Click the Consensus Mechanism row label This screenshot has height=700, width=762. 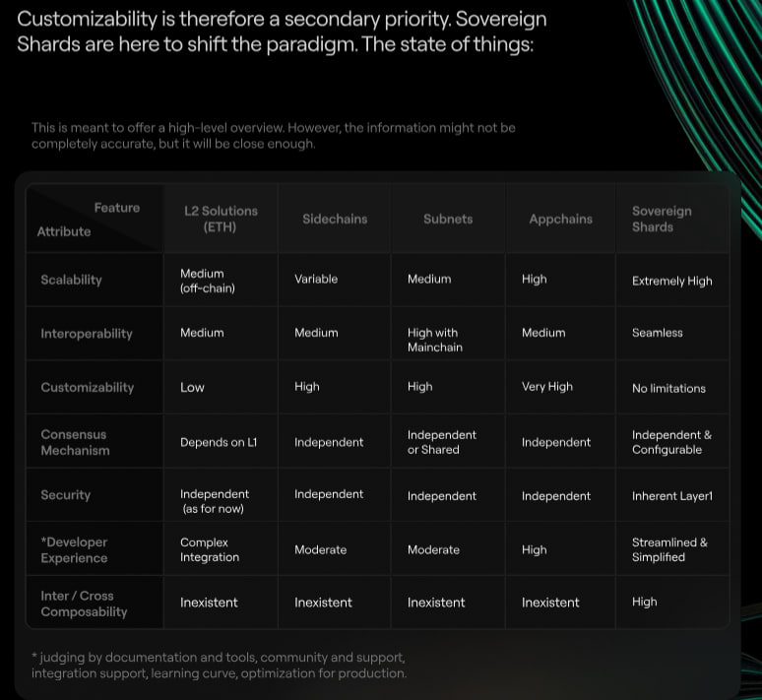pos(75,442)
